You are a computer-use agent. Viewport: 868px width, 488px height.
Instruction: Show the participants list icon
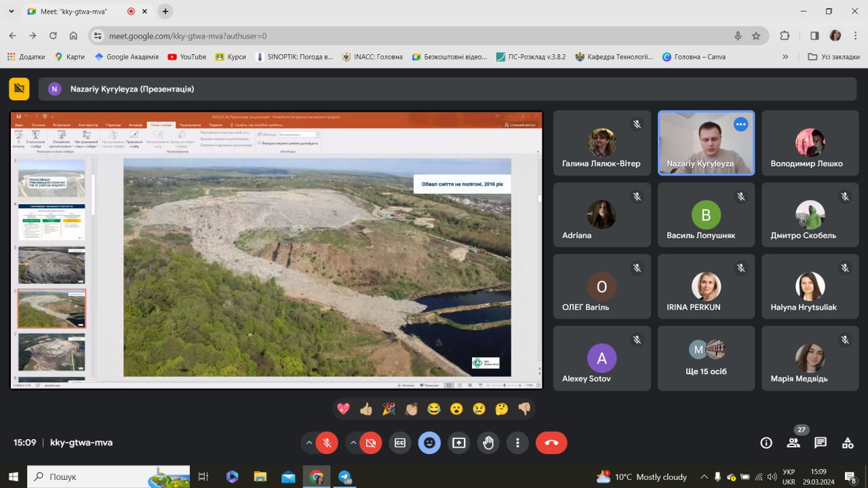pyautogui.click(x=793, y=443)
